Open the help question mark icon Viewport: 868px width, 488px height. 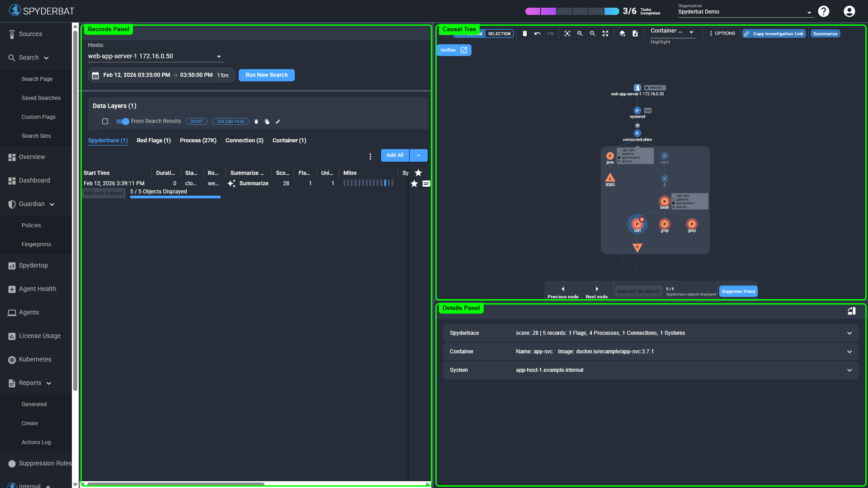click(x=824, y=11)
